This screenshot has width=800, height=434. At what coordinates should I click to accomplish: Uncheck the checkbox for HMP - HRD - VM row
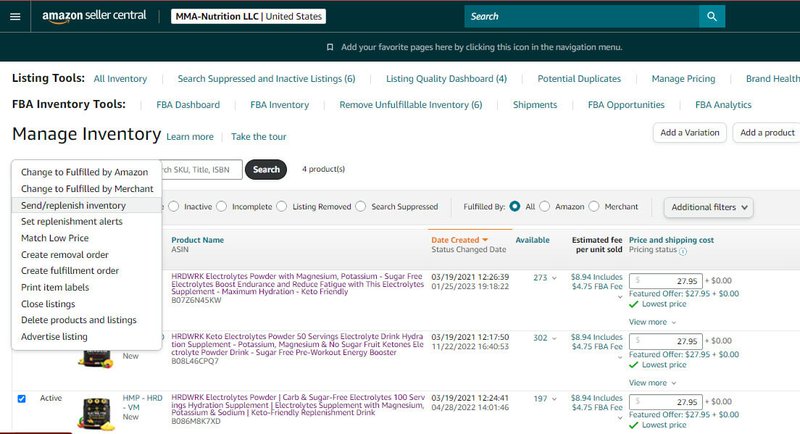click(21, 399)
